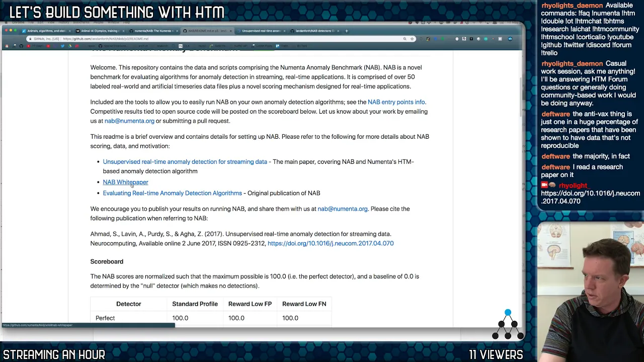Open GitHub bookmark icon in bookmarks bar
644x362 pixels.
click(x=21, y=46)
